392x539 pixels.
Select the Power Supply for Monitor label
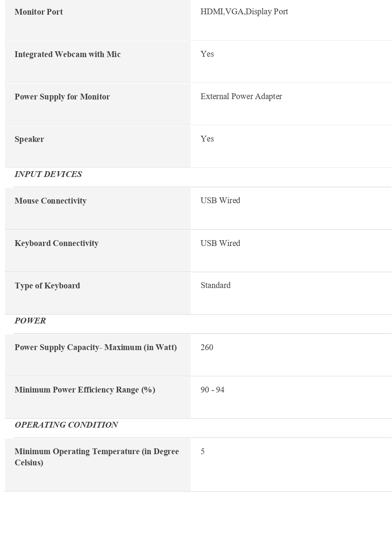[x=62, y=97]
